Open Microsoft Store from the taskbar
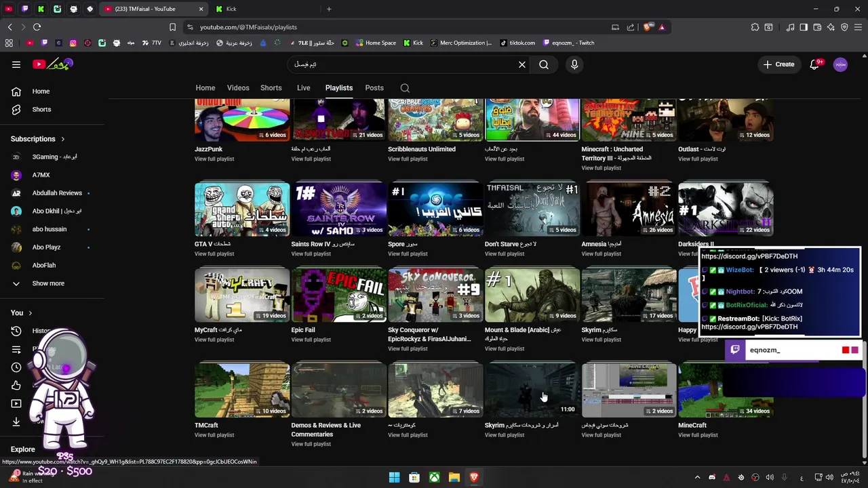The width and height of the screenshot is (868, 488). 414,477
